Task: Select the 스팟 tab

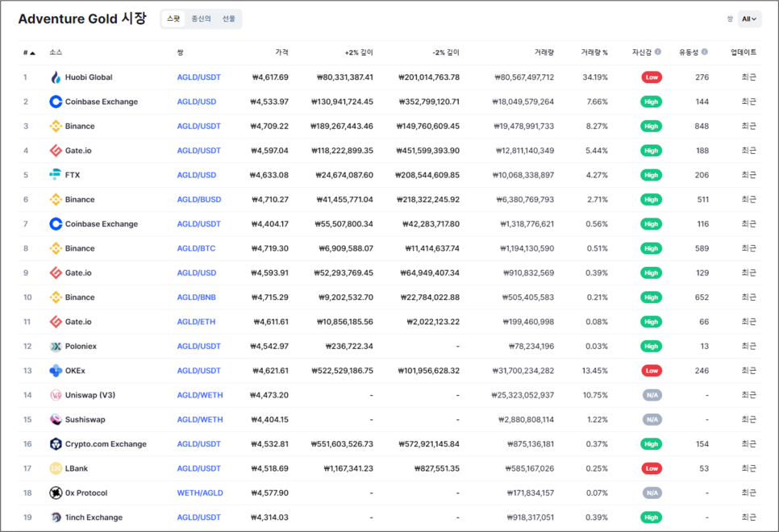Action: coord(173,19)
